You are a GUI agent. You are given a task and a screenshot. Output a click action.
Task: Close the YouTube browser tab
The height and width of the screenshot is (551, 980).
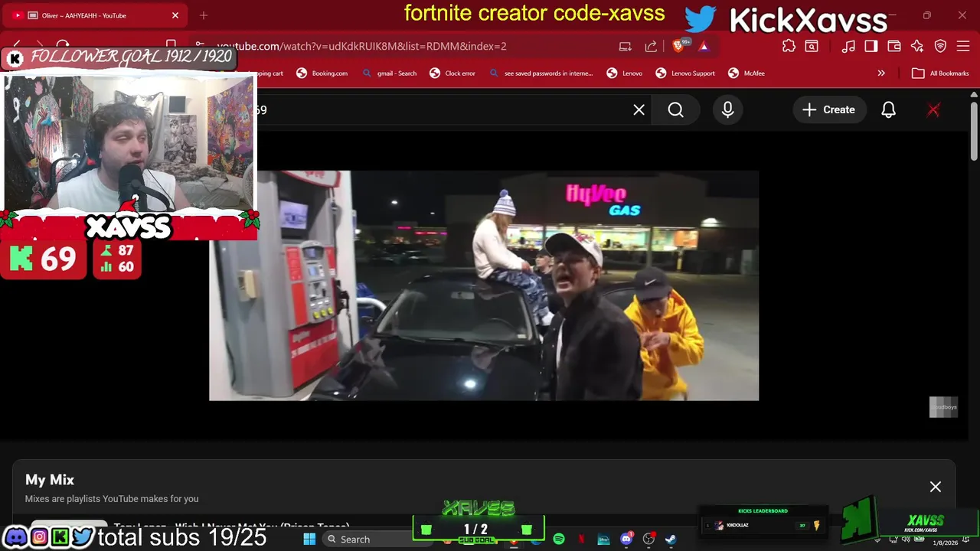pyautogui.click(x=175, y=15)
